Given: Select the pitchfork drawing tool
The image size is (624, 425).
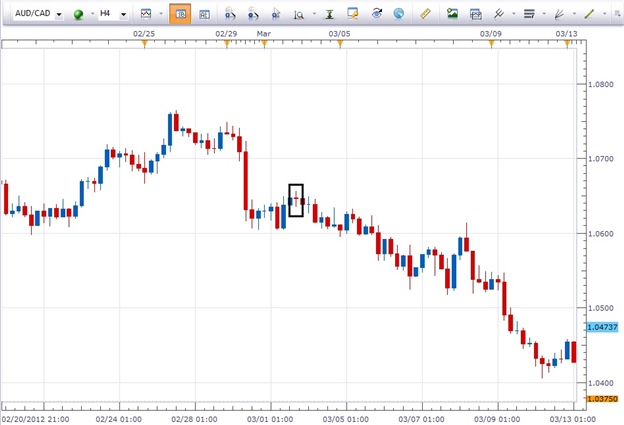Looking at the screenshot, I should (499, 14).
